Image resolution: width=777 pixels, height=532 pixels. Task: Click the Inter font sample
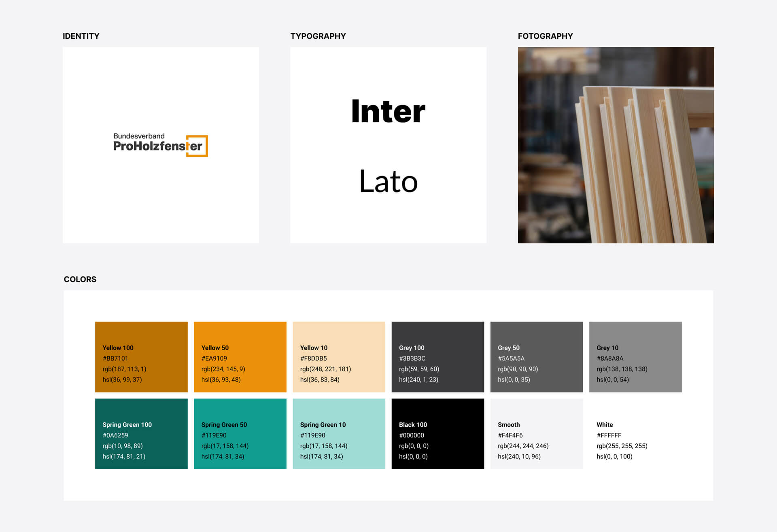[388, 111]
